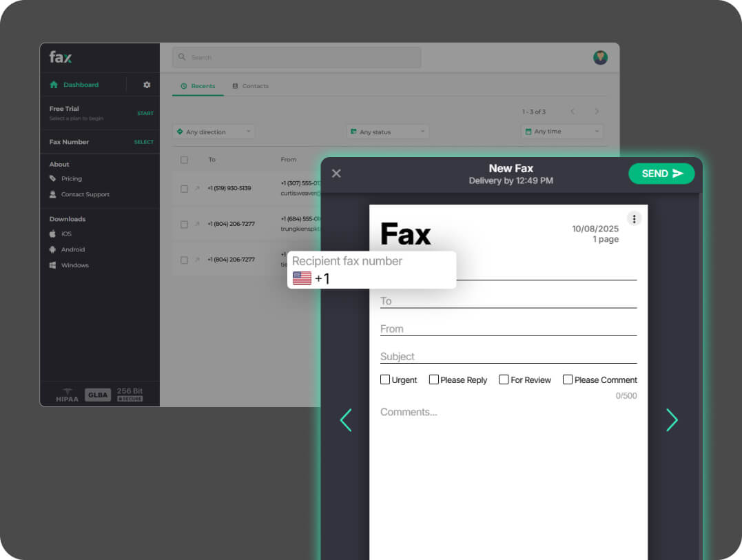The width and height of the screenshot is (742, 560).
Task: Check the Urgent checkbox on the cover sheet
Action: 385,379
